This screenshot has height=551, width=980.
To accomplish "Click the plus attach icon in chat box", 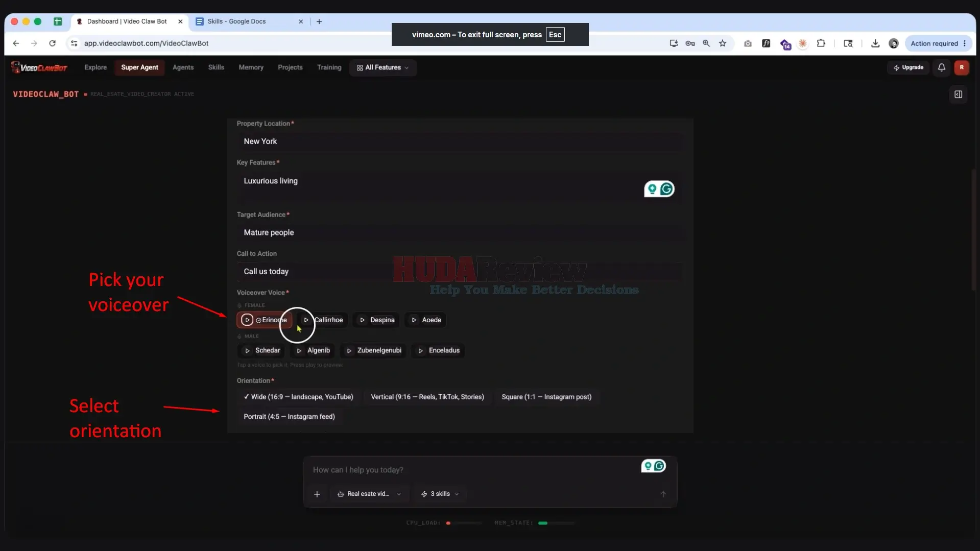I will (x=317, y=494).
